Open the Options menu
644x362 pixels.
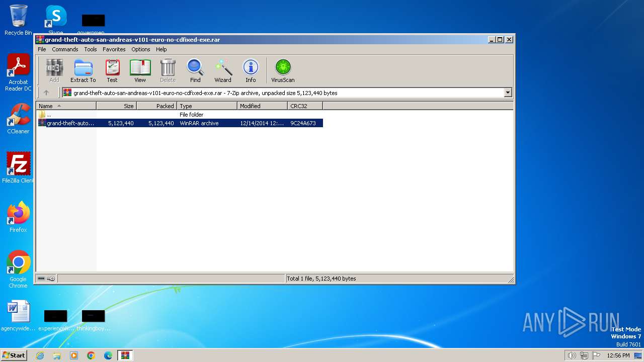point(141,49)
